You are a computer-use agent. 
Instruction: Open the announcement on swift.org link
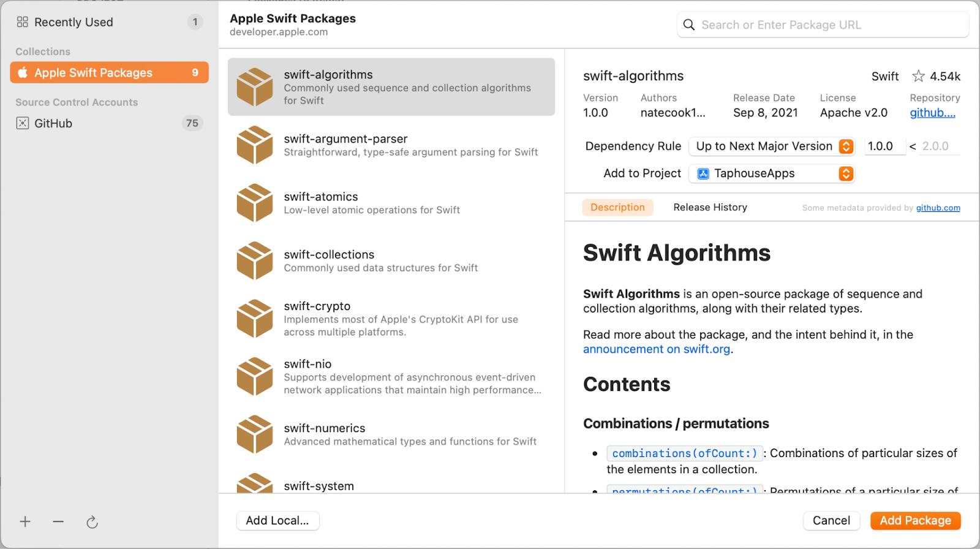pos(657,349)
